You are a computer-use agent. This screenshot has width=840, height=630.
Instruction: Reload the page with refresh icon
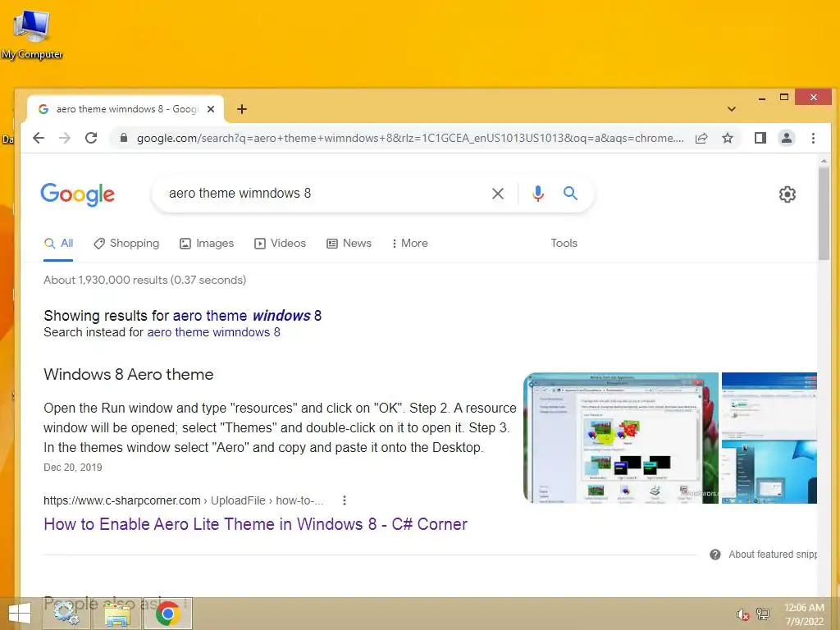coord(91,138)
